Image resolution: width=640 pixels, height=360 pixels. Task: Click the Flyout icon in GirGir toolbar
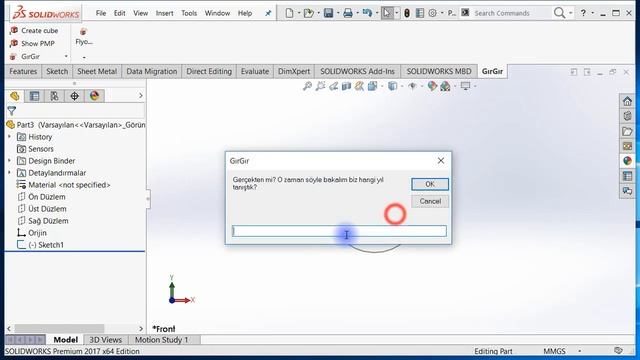click(x=84, y=31)
